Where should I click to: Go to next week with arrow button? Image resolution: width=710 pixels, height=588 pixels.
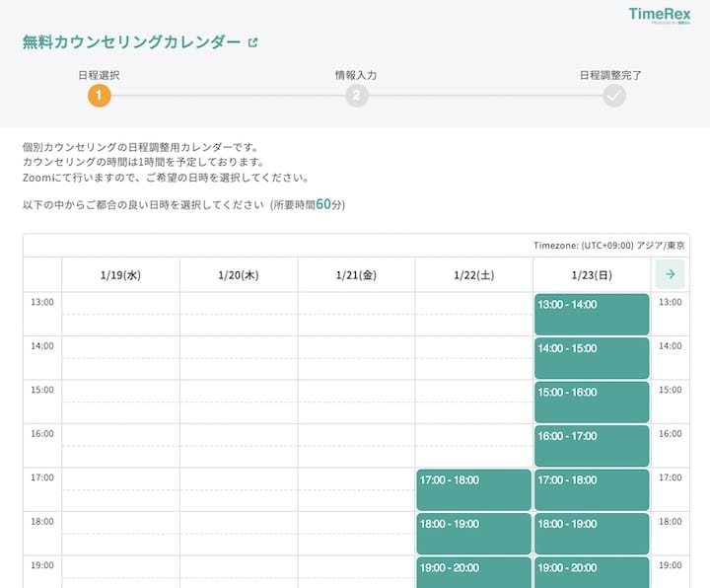click(670, 274)
